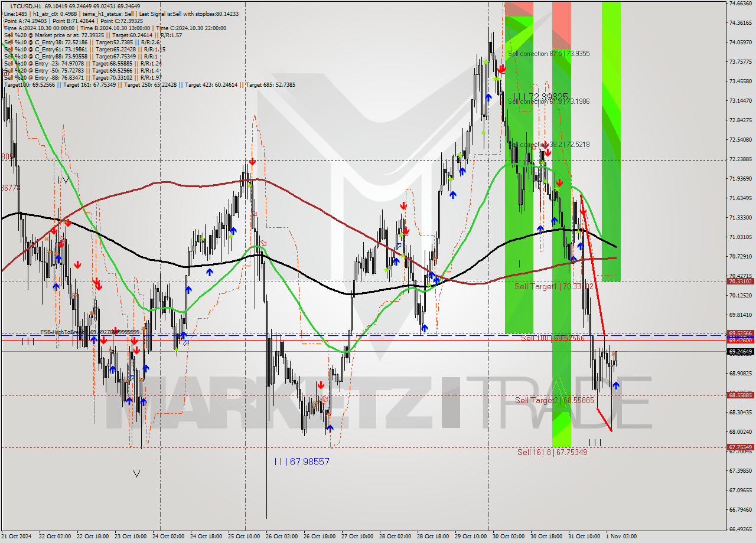
Task: Click the 68.55885 price tag on axis
Action: (741, 395)
